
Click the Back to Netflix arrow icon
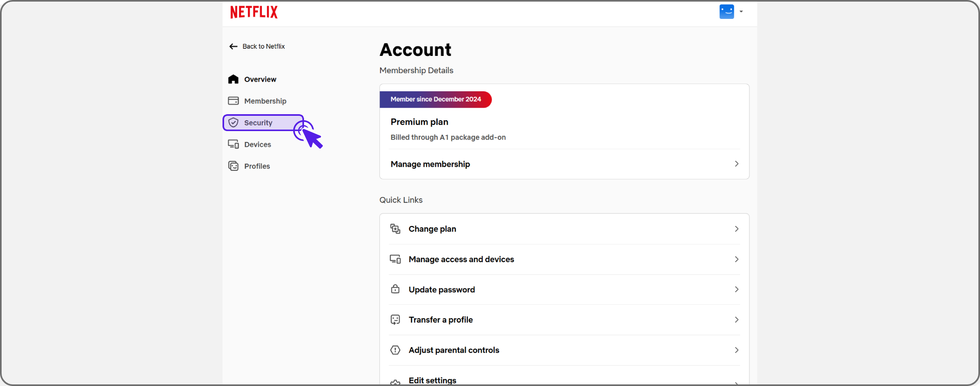[233, 46]
